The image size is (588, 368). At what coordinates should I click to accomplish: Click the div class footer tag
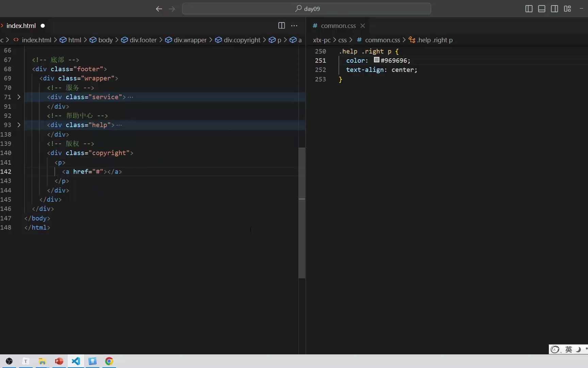click(x=69, y=69)
